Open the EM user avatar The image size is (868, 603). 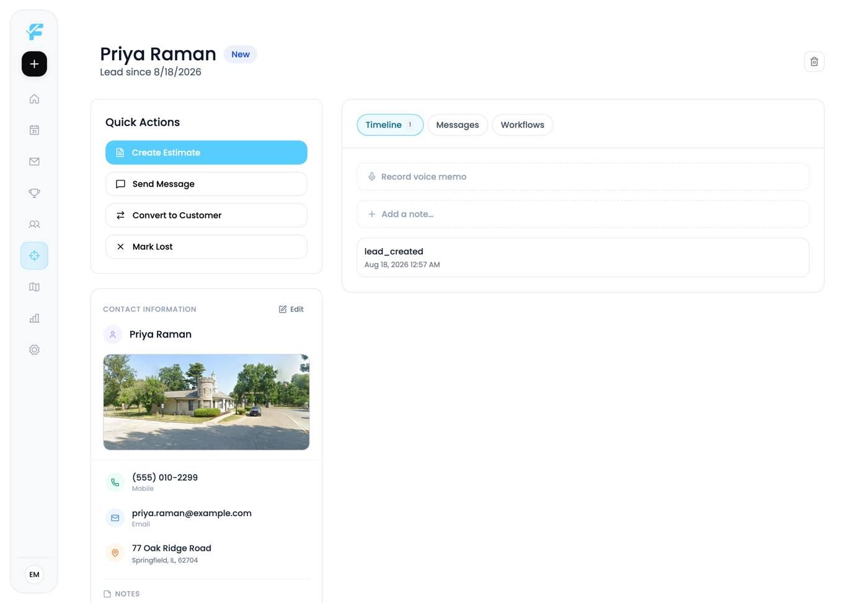click(x=34, y=574)
